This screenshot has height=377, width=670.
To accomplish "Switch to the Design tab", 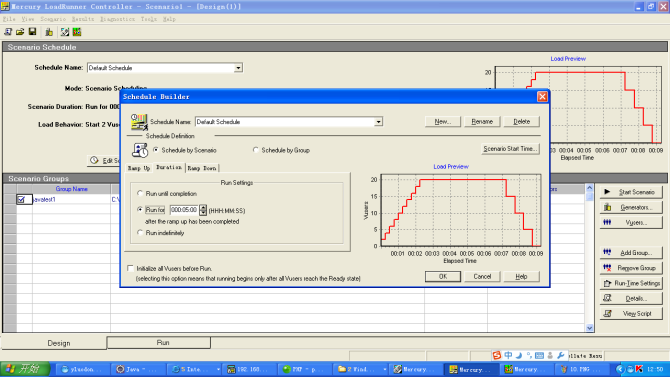I will pyautogui.click(x=59, y=343).
